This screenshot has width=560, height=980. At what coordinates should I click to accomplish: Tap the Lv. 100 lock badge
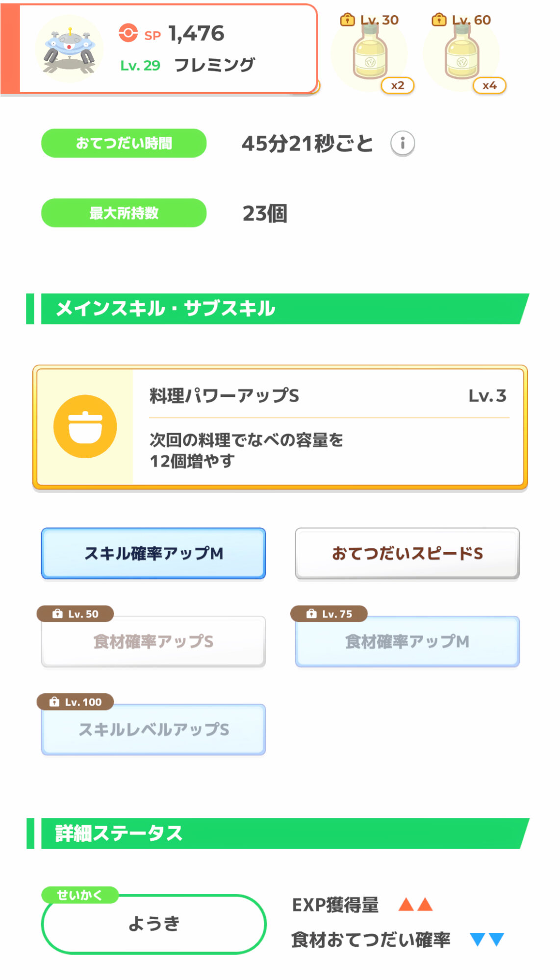pyautogui.click(x=76, y=702)
